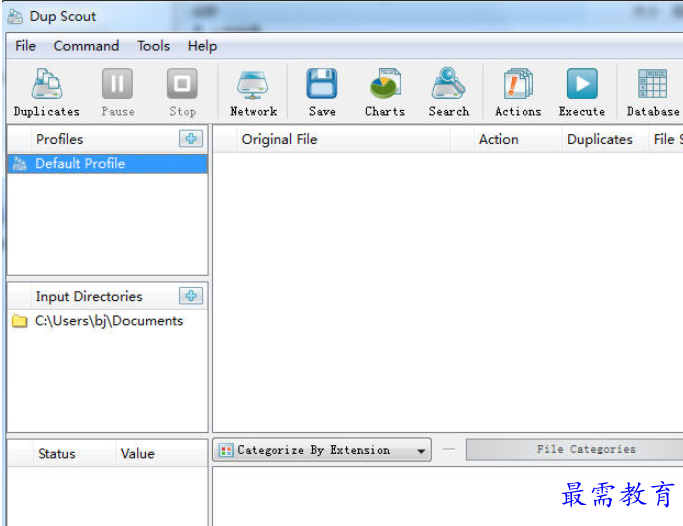The width and height of the screenshot is (683, 526).
Task: Select the C:\Users\bj\Documents directory entry
Action: tap(108, 321)
